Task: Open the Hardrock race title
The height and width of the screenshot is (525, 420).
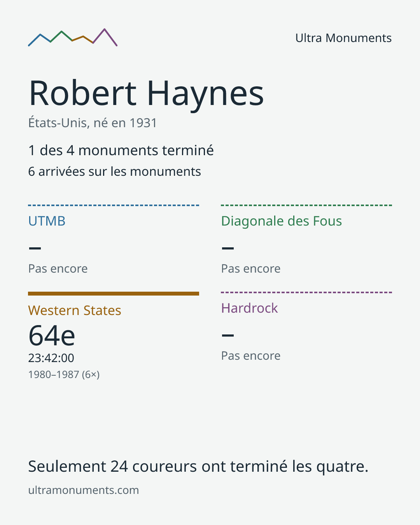Action: pos(250,308)
